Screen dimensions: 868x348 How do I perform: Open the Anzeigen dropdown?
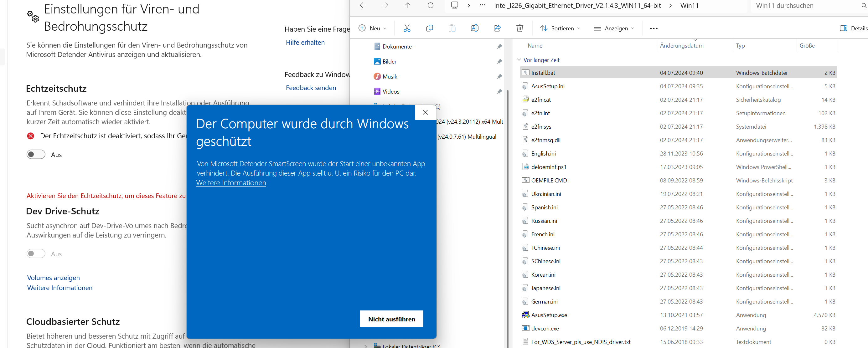(614, 28)
